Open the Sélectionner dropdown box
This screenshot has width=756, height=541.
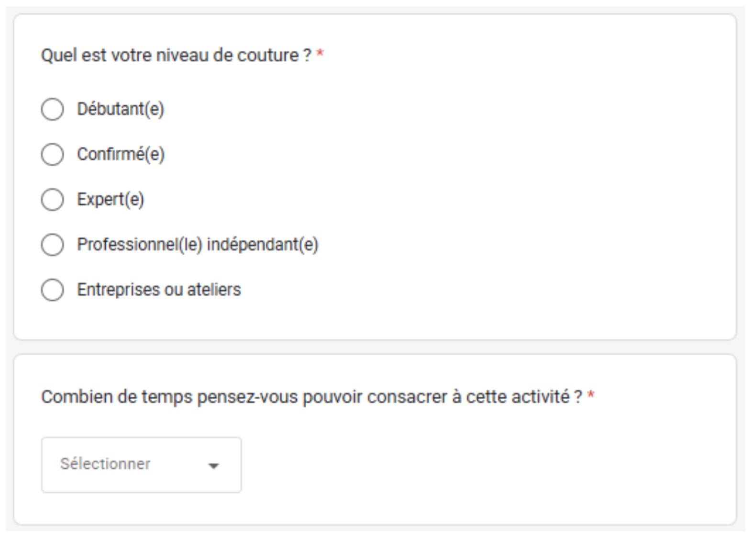(141, 464)
